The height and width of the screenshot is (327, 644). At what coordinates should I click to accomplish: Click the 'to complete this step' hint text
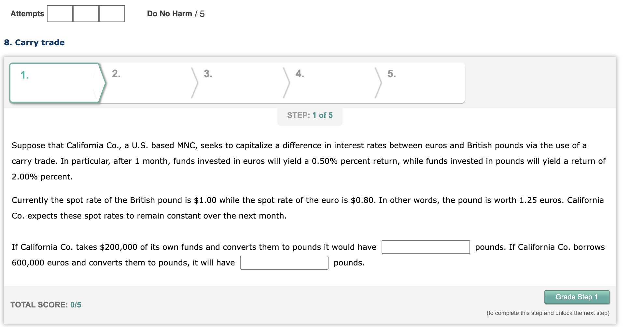click(x=548, y=313)
